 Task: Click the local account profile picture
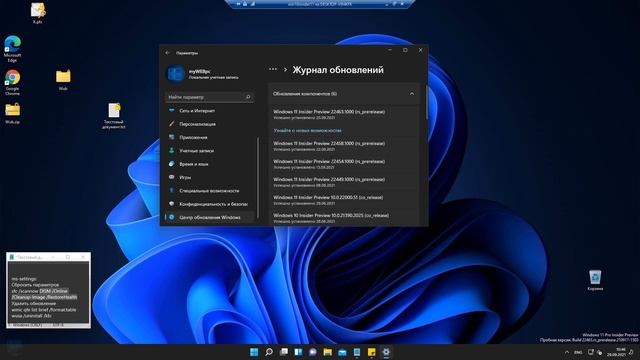(176, 74)
